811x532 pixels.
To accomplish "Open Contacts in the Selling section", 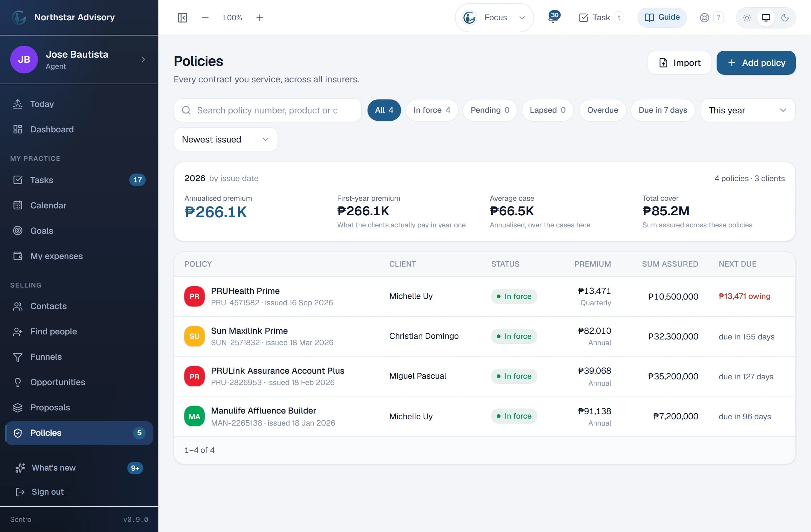I will coord(79,306).
